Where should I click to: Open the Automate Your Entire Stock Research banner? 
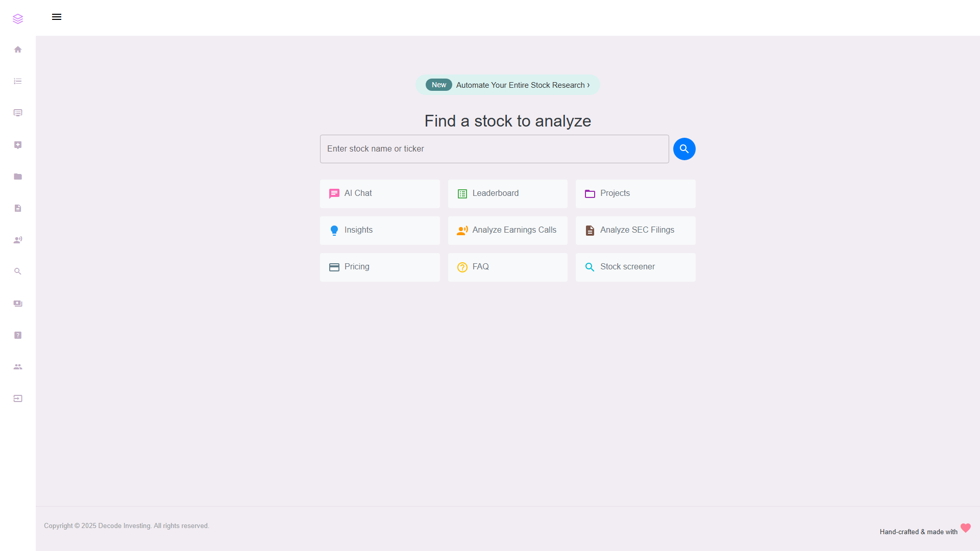507,85
